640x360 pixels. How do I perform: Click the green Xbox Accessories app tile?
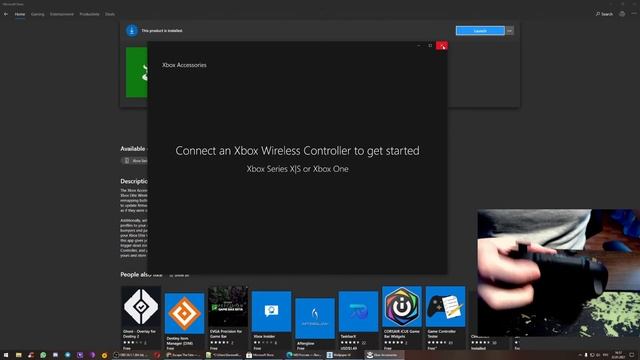(x=137, y=72)
